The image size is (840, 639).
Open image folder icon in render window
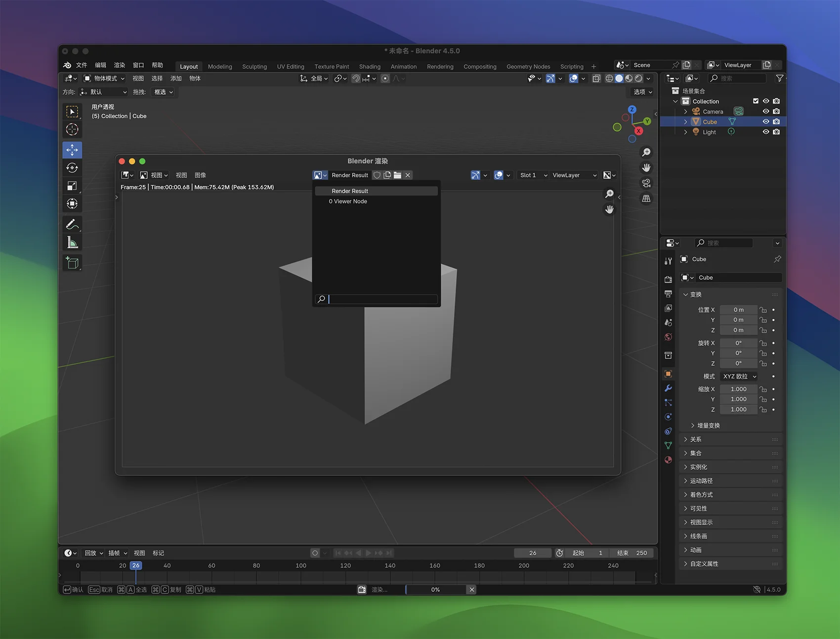tap(397, 175)
